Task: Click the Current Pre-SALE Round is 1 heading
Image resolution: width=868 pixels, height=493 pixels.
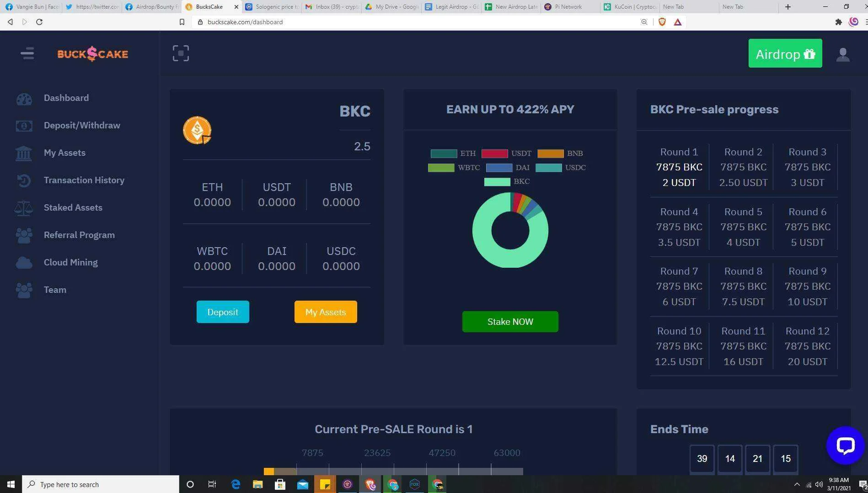Action: [x=393, y=429]
